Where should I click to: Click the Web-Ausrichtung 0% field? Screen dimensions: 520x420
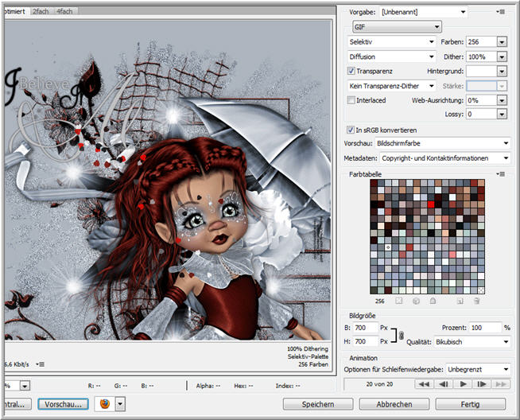tap(481, 100)
